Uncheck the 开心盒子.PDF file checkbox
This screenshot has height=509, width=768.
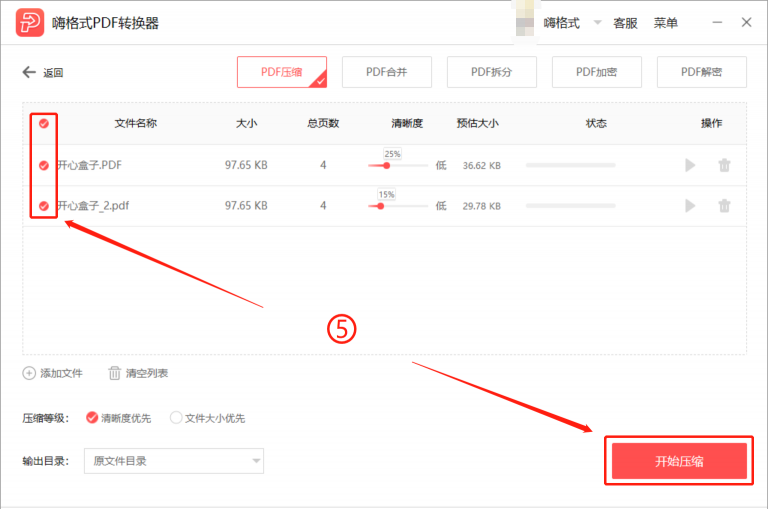click(44, 166)
